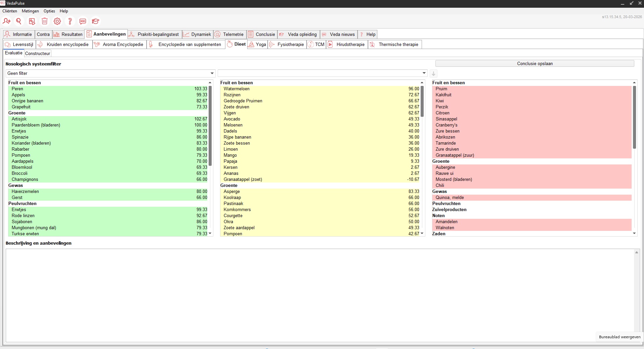Click the grey down arrow beside filter
This screenshot has height=349, width=644.
433,73
